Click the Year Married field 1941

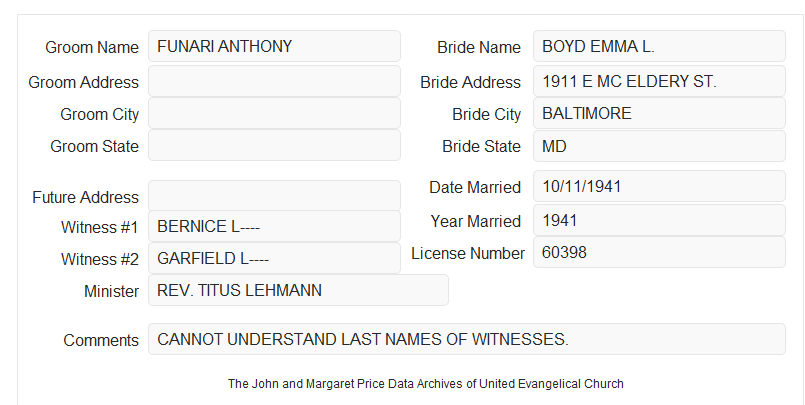tap(659, 221)
